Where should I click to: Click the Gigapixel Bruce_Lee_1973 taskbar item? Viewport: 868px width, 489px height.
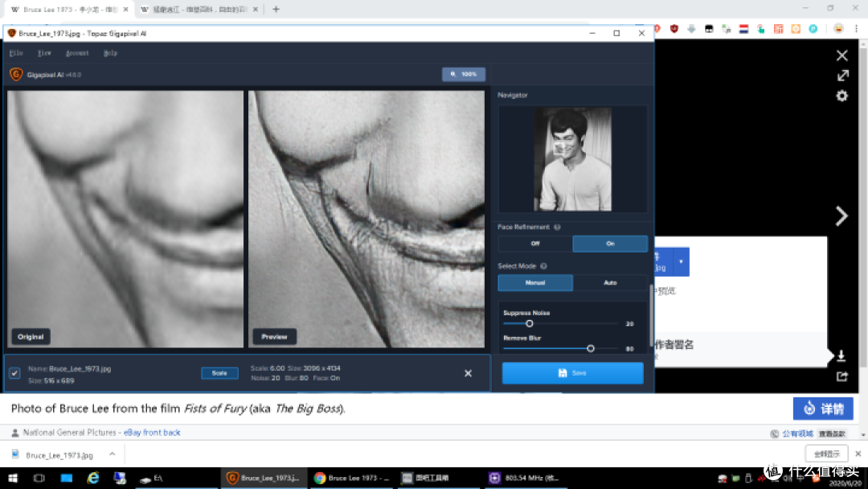point(264,478)
